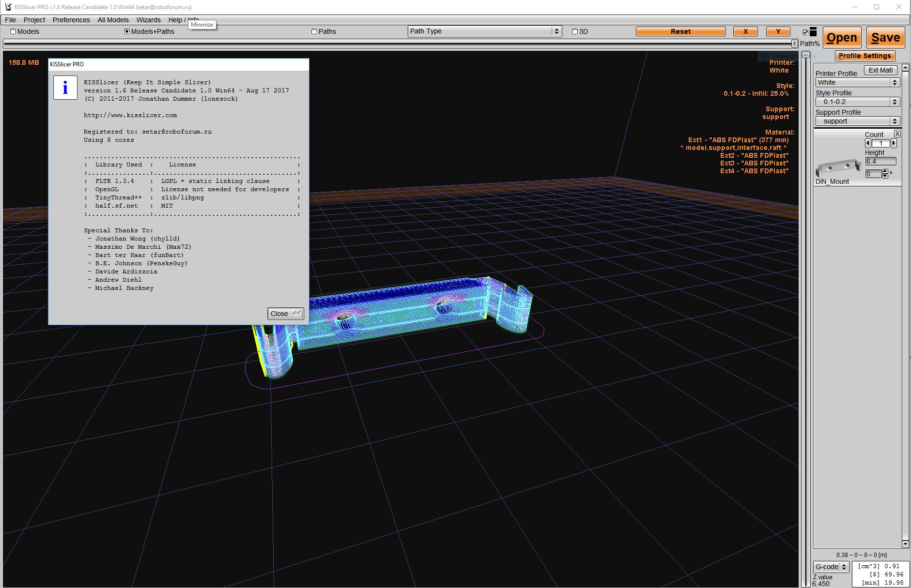The image size is (911, 588).
Task: Click the 'Style: 0.1-0.2 - Infill: 25.0%' overlay
Action: 759,90
